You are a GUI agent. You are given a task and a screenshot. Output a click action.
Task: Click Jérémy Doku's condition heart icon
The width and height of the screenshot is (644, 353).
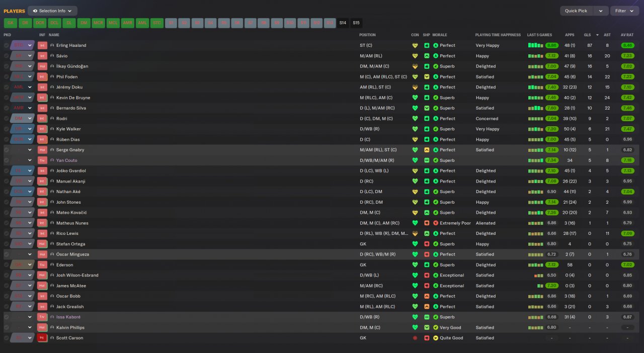(415, 87)
